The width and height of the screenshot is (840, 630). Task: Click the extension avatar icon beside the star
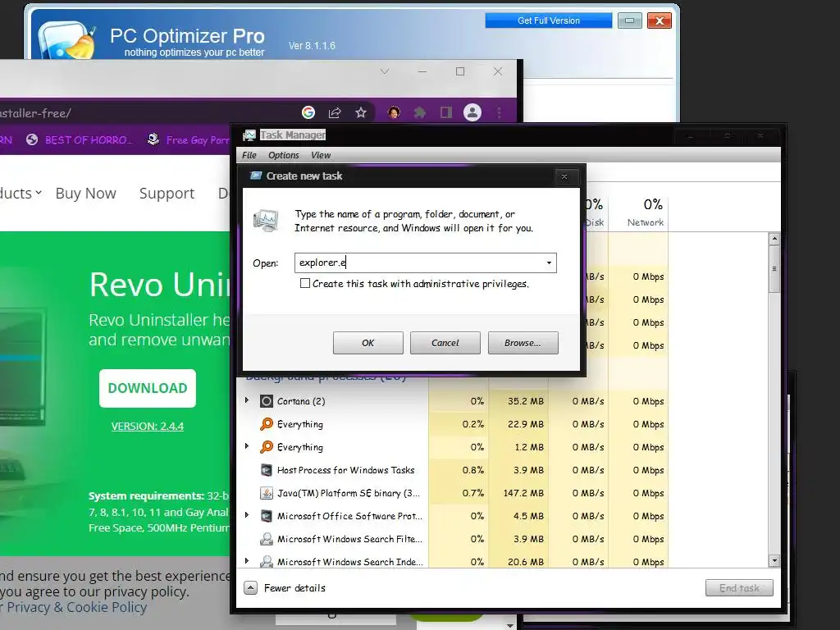(394, 112)
